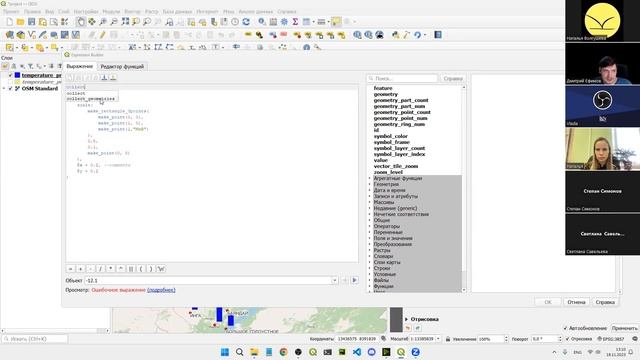Refresh the map with the blue arrows icon
Image resolution: width=640 pixels, height=360 pixels.
tap(246, 22)
